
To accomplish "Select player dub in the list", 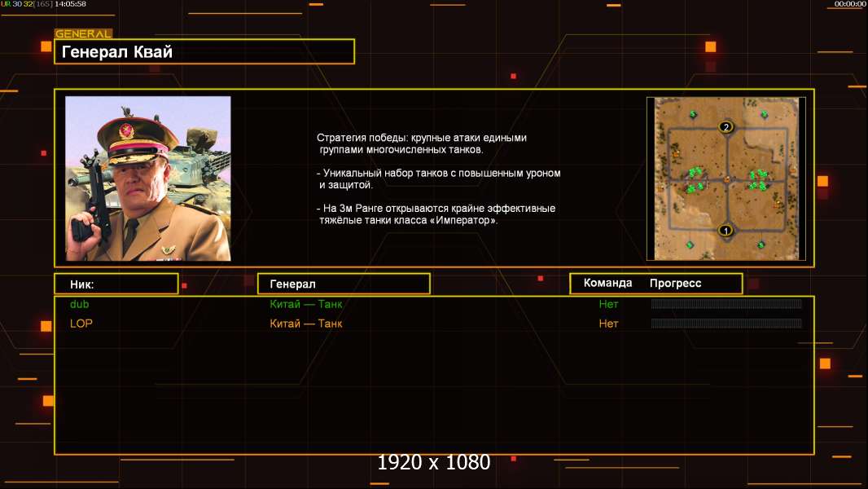I will (79, 304).
